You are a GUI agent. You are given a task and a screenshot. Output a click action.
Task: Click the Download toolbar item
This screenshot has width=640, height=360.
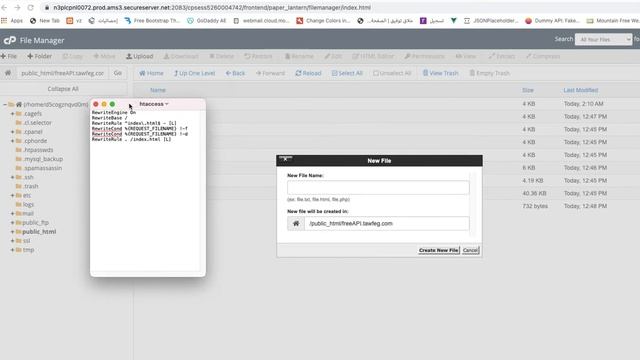181,56
